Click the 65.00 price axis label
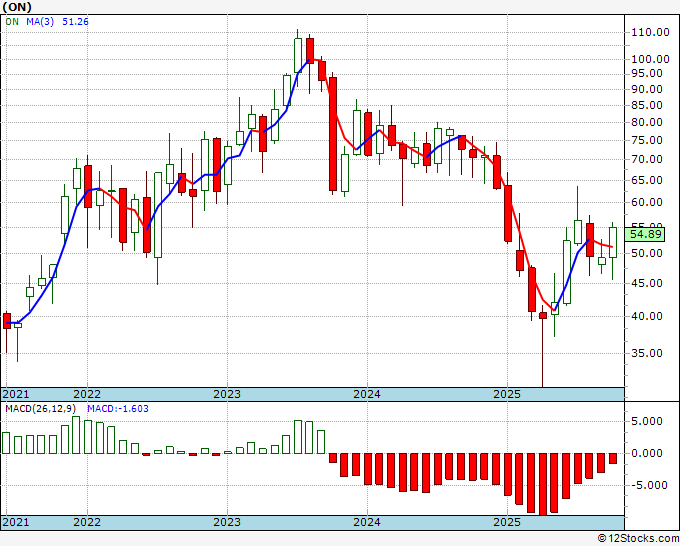 647,180
